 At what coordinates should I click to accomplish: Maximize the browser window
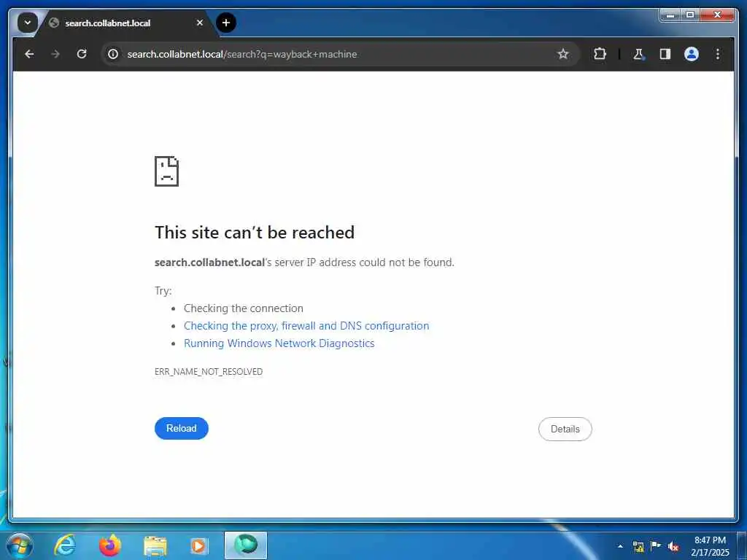tap(689, 15)
